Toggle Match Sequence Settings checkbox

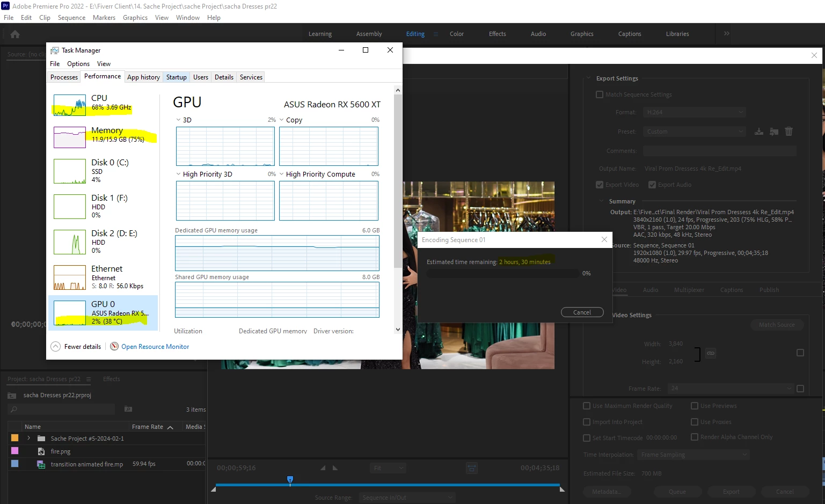point(600,94)
